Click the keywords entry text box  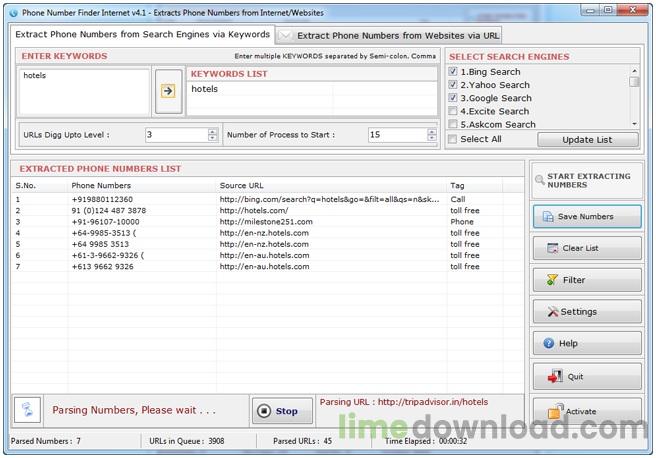point(85,92)
